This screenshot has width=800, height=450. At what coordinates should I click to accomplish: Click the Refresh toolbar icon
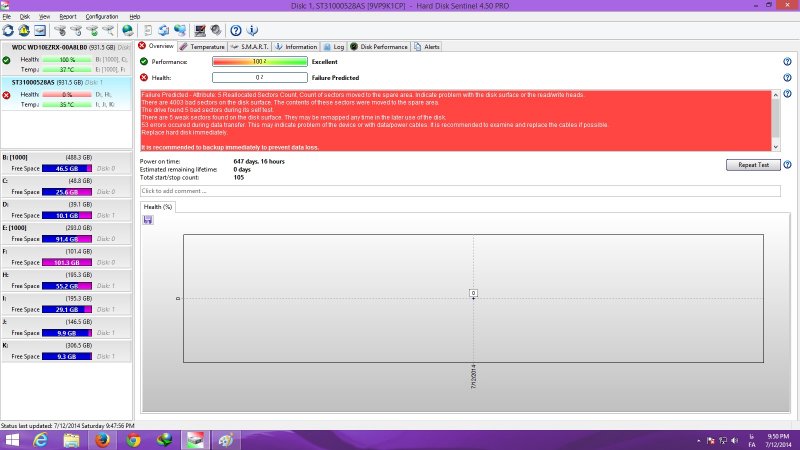click(x=8, y=31)
